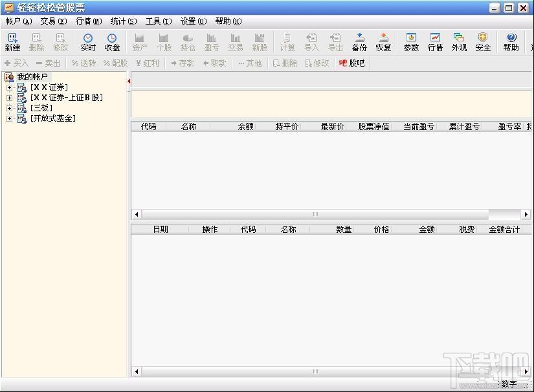Viewport: 534px width, 392px height.
Task: Click the 外观 appearance icon
Action: pos(459,42)
